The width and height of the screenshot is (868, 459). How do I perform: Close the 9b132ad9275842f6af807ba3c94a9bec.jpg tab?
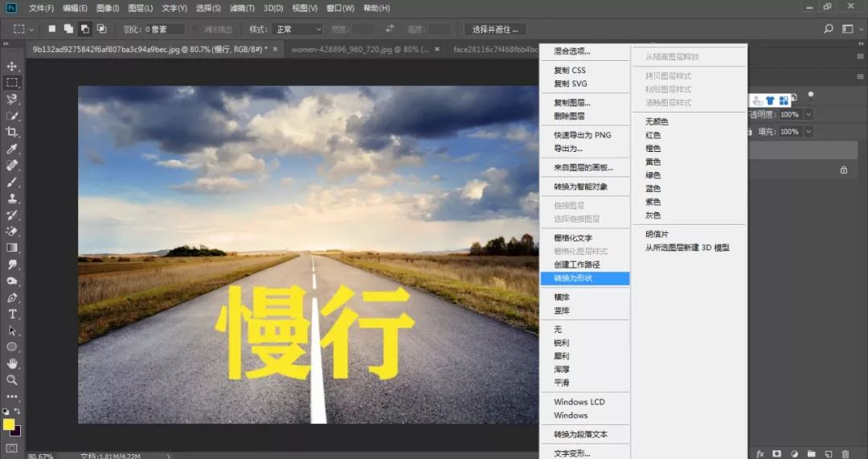[x=274, y=49]
